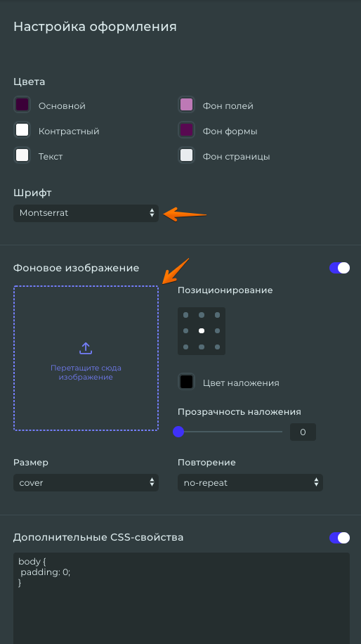Select bottom-right positioning dot
Viewport: 361px width, 644px height.
click(218, 347)
